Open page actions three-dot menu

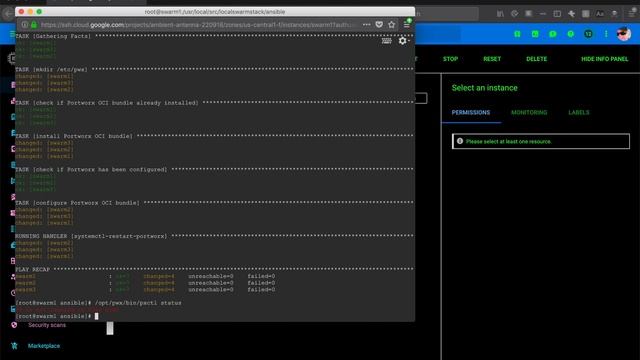pyautogui.click(x=367, y=25)
